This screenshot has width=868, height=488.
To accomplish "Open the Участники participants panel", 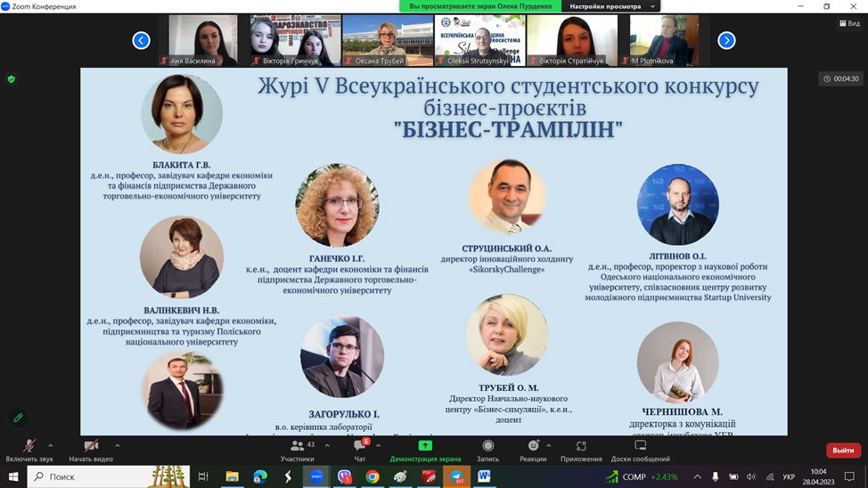I will [x=298, y=447].
